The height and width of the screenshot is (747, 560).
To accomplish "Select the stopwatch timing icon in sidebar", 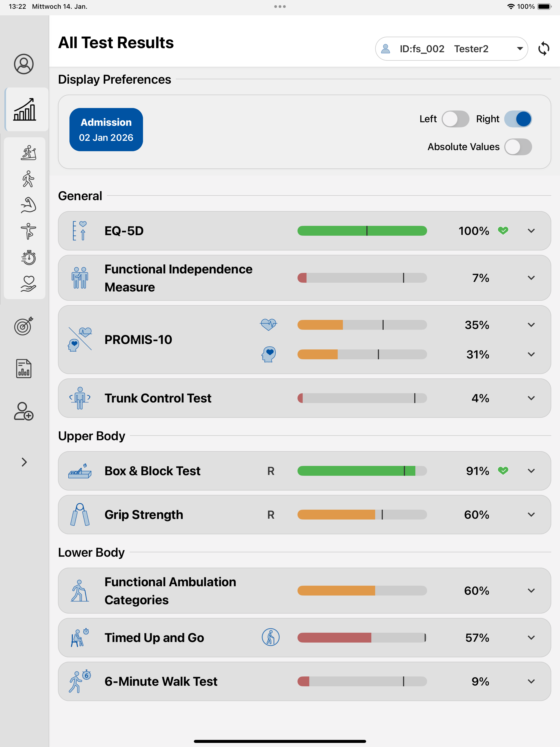I will click(x=28, y=258).
